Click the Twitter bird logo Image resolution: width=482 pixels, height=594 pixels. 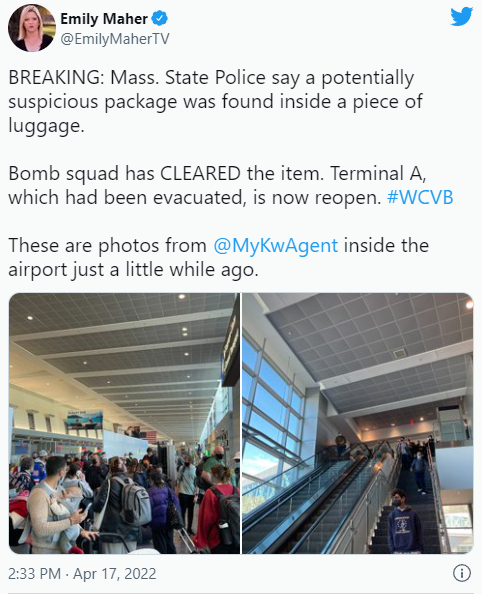pyautogui.click(x=462, y=17)
